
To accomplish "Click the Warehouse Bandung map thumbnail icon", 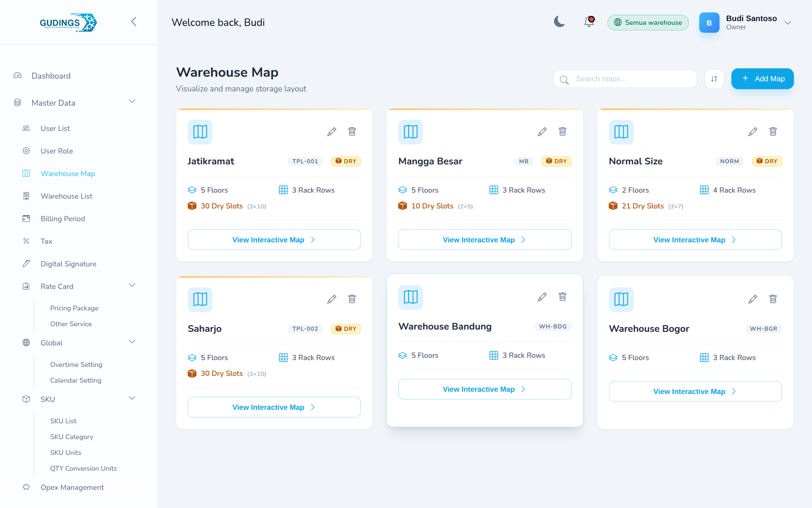I will (411, 297).
